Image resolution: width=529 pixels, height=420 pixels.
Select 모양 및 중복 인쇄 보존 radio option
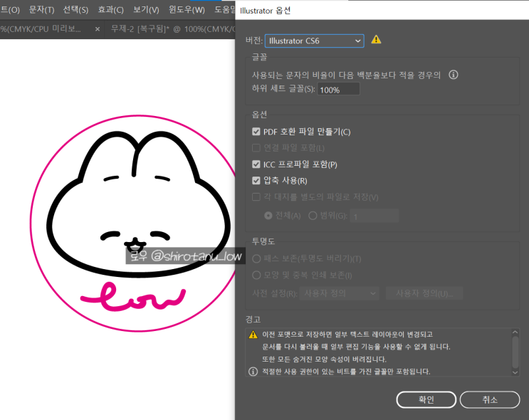(x=256, y=275)
